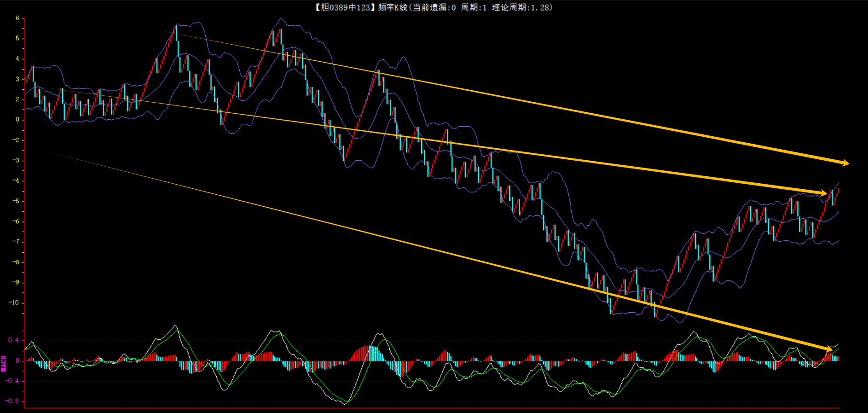Click the price axis label -2
Screen dimensions: 868x413
coord(16,140)
